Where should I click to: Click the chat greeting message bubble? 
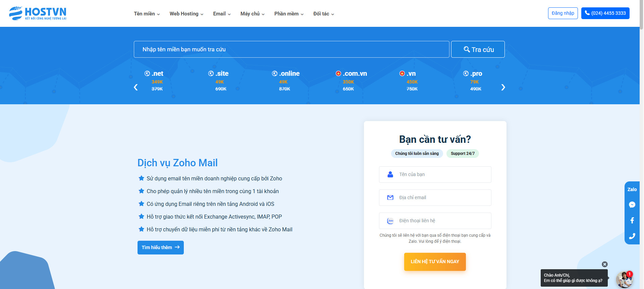pos(574,278)
